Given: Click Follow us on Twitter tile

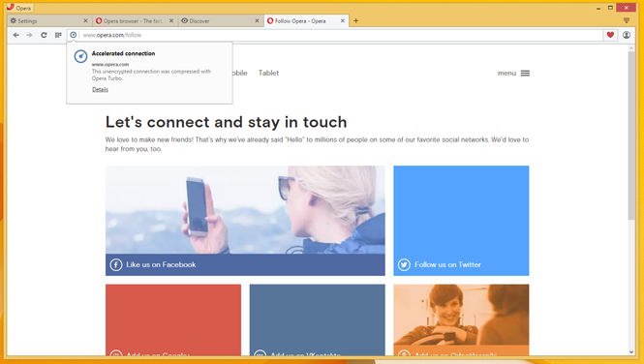Looking at the screenshot, I should tap(461, 221).
